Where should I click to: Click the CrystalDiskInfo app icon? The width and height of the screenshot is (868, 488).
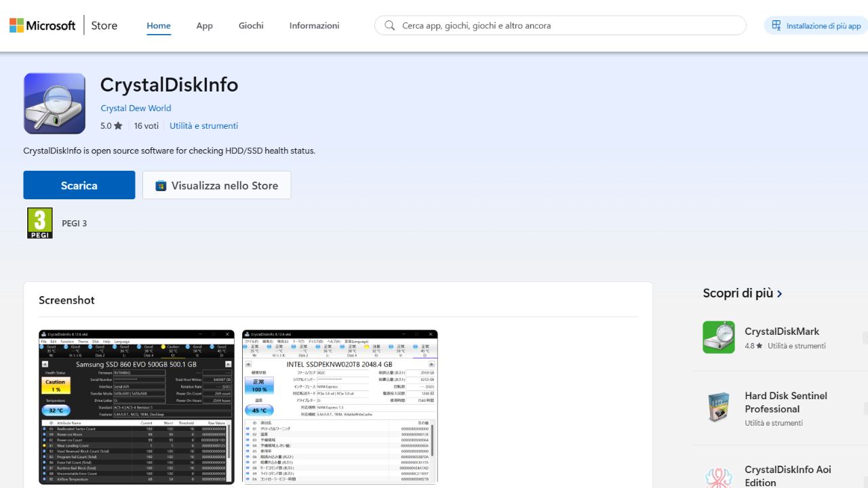coord(54,104)
